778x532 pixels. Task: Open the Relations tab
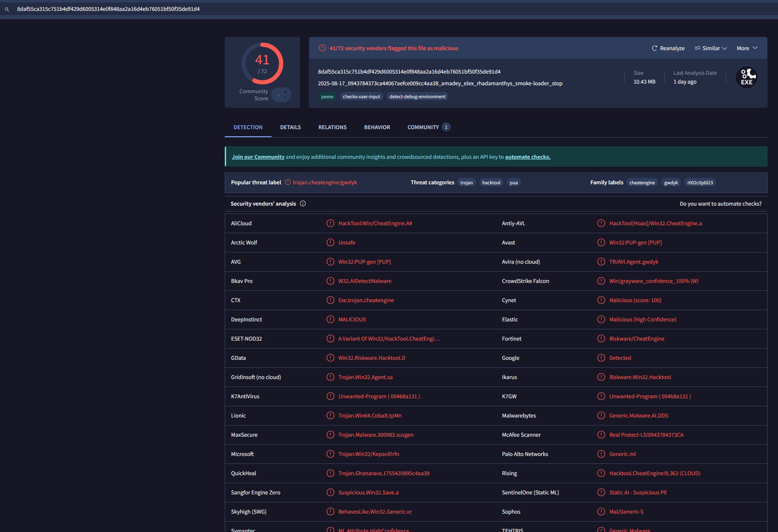pos(332,127)
